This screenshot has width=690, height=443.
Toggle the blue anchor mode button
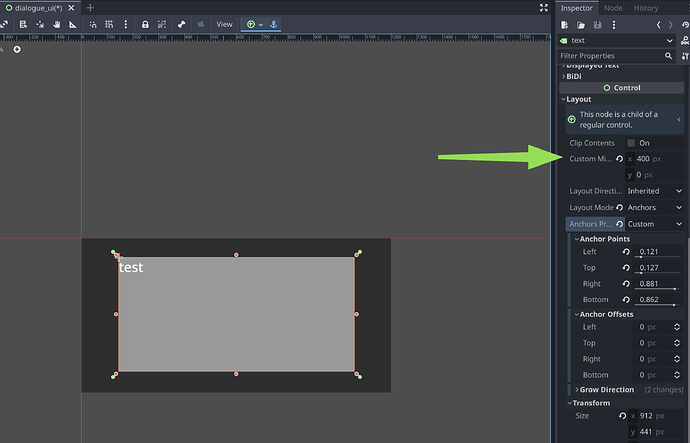tap(273, 25)
